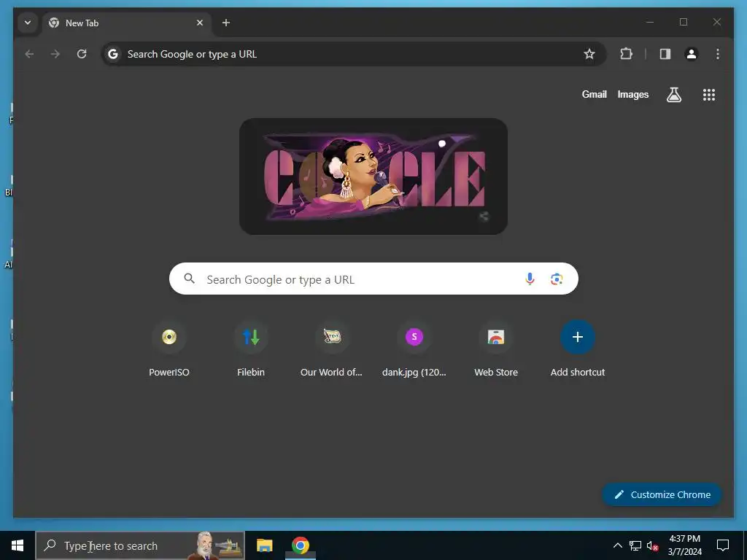The width and height of the screenshot is (747, 560).
Task: Click magnifier icon in search box
Action: click(x=190, y=279)
